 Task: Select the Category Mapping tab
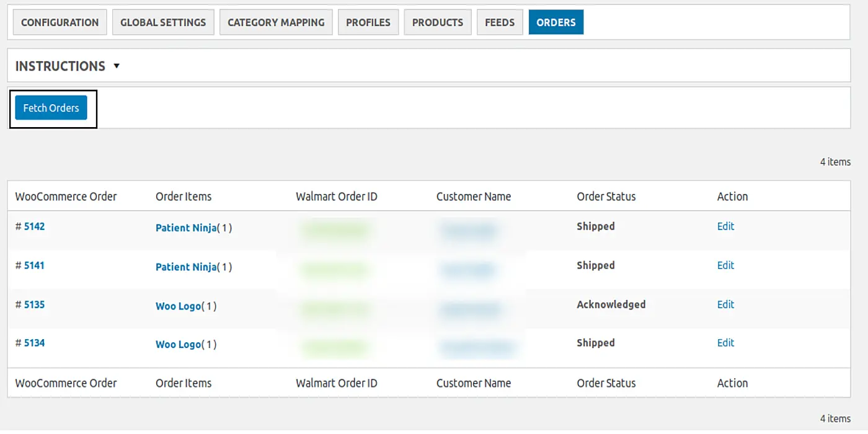click(275, 22)
